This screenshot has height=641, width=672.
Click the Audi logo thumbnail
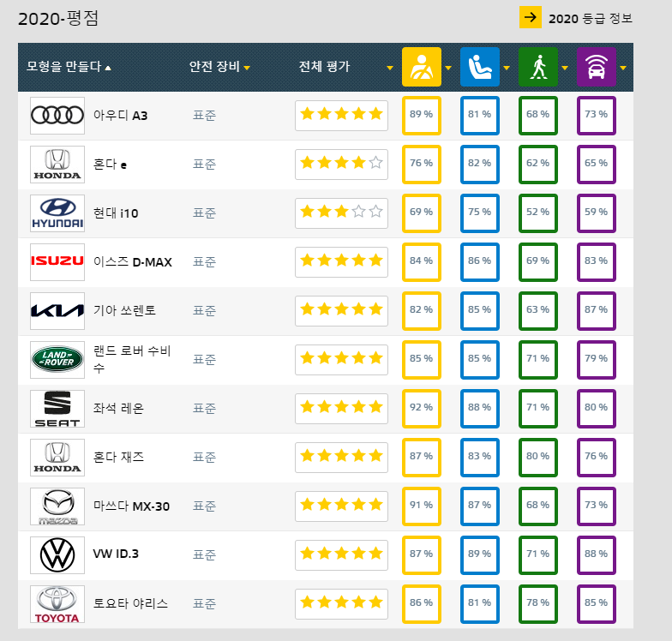pyautogui.click(x=57, y=116)
